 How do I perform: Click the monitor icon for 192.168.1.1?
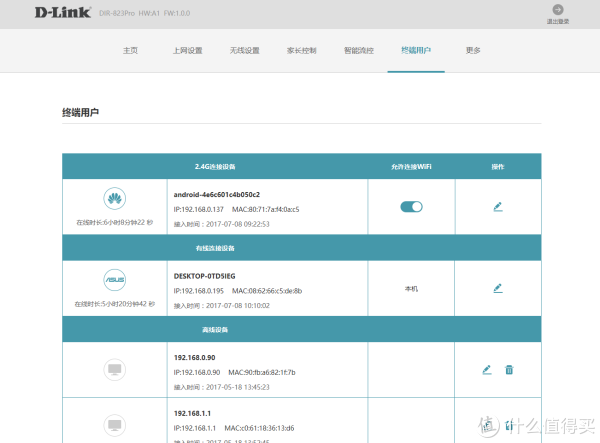tap(114, 425)
